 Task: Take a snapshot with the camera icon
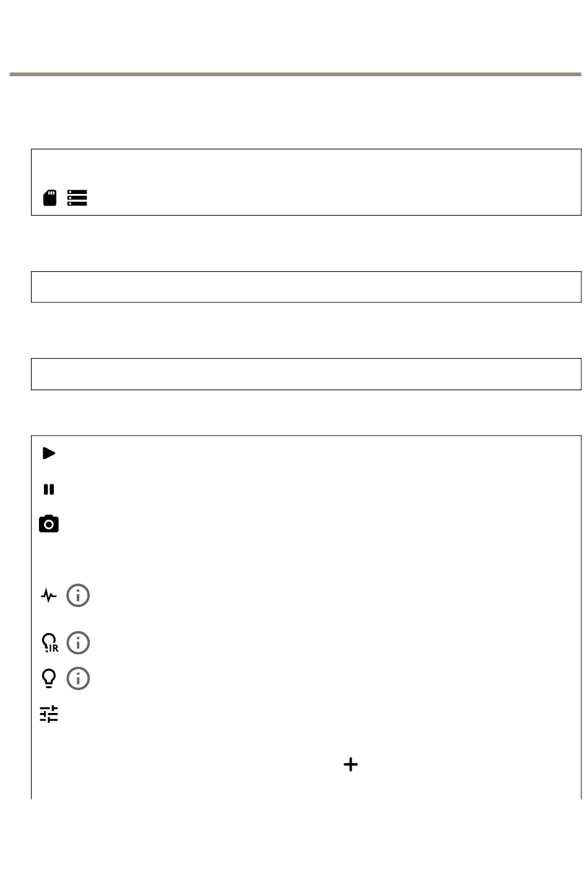(x=49, y=524)
